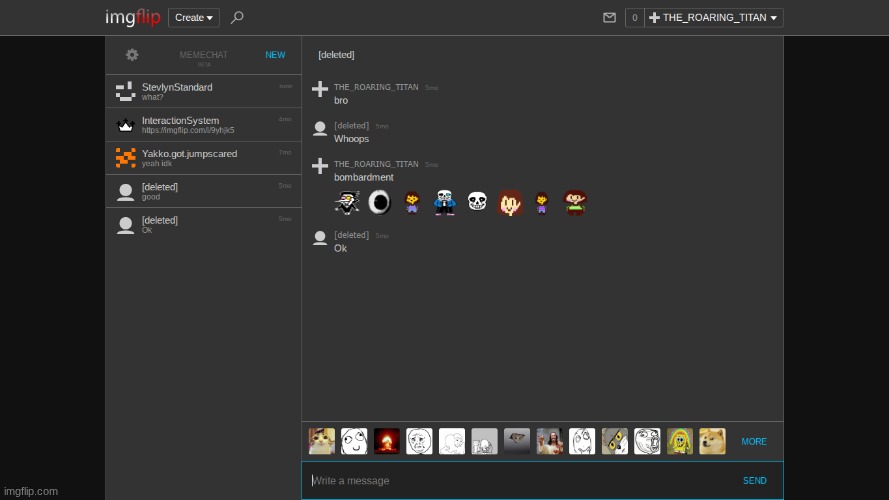Screen dimensions: 889x500
Task: Go to imgflip home via logo
Action: coord(133,17)
